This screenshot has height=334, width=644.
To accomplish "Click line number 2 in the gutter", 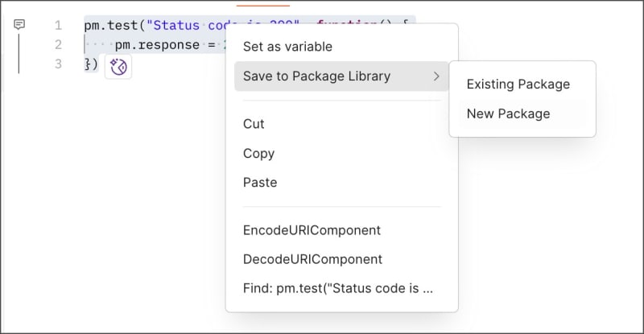I will click(x=58, y=44).
